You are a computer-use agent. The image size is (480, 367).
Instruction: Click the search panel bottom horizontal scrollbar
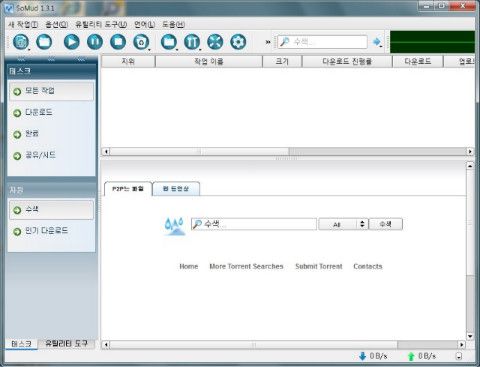[283, 345]
